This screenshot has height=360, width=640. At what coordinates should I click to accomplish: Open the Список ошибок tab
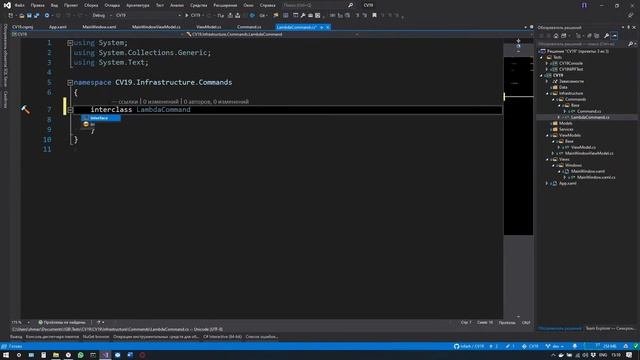(x=262, y=337)
